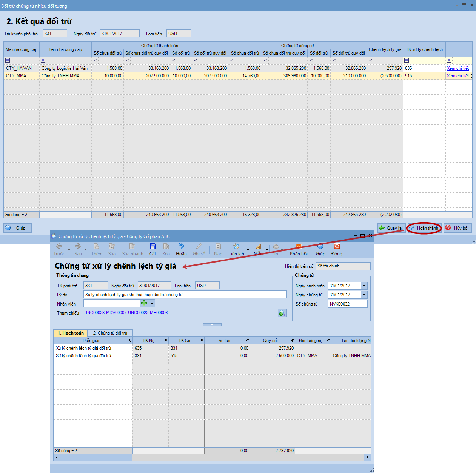Image resolution: width=476 pixels, height=473 pixels.
Task: Click the Mẫu template icon
Action: [258, 247]
